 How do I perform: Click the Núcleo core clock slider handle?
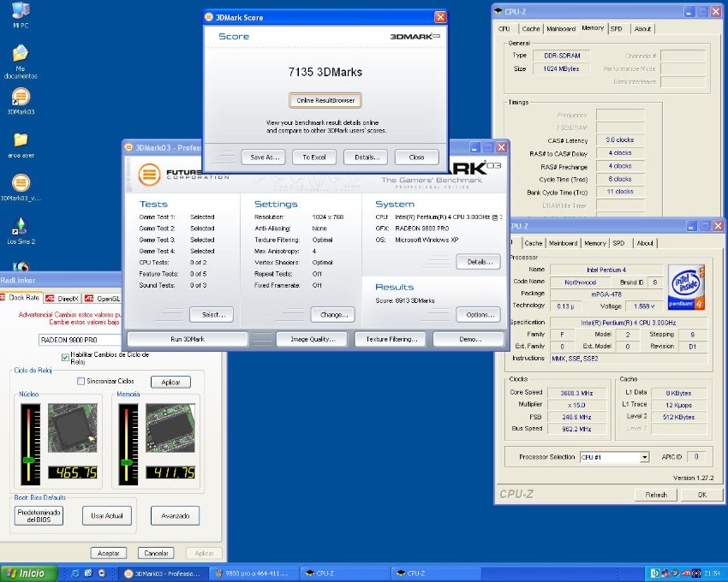tap(29, 460)
